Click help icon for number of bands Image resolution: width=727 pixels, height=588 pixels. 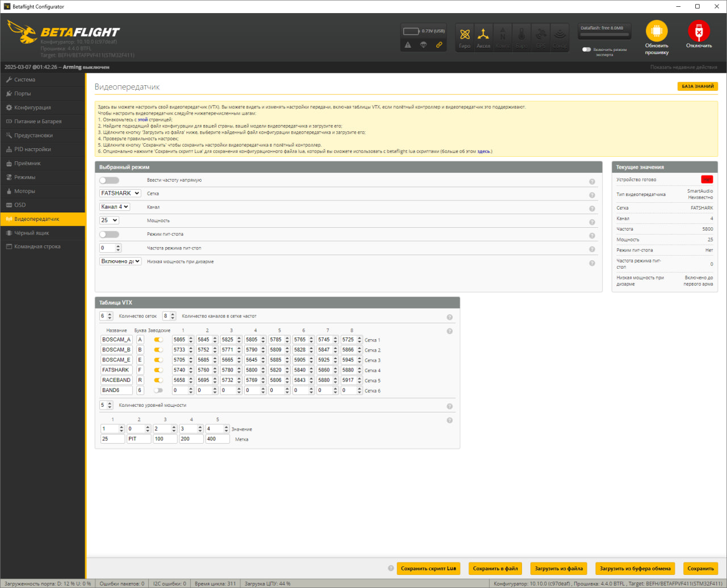pos(449,318)
